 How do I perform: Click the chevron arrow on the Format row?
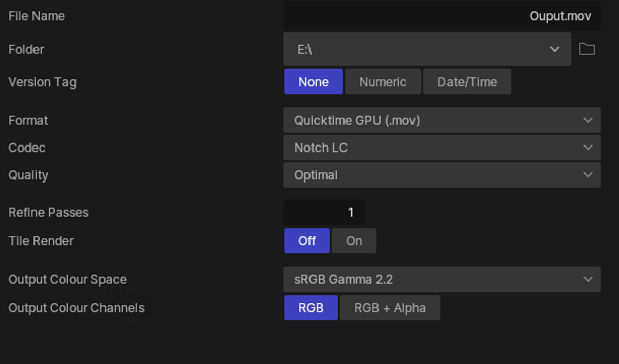[588, 121]
